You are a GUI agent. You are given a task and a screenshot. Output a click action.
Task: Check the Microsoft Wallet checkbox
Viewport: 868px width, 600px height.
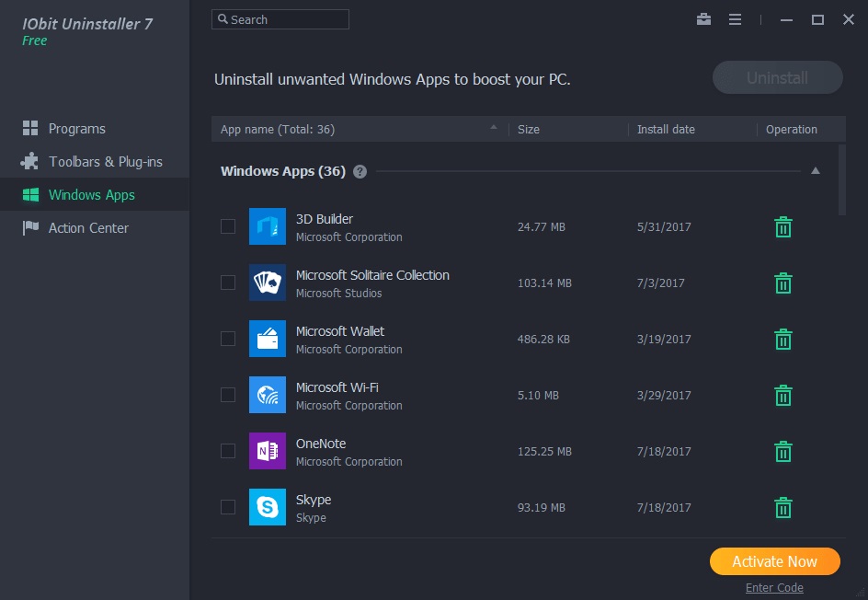coord(228,339)
